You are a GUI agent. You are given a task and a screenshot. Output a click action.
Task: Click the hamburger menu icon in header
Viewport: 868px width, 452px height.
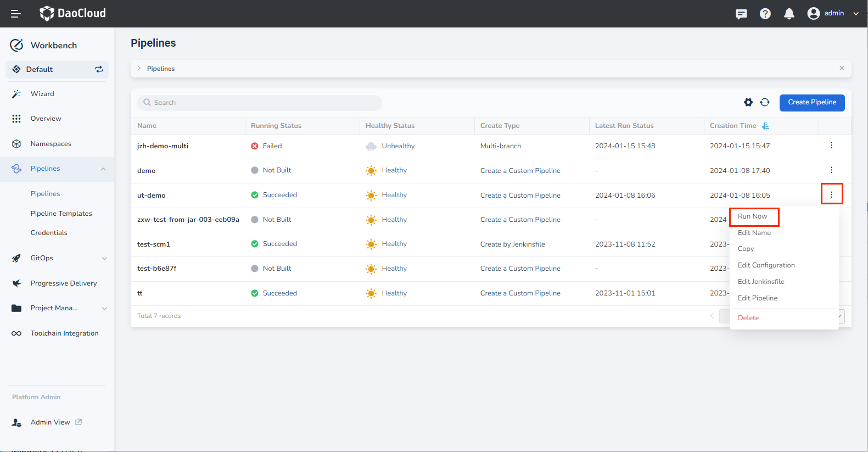[x=16, y=14]
